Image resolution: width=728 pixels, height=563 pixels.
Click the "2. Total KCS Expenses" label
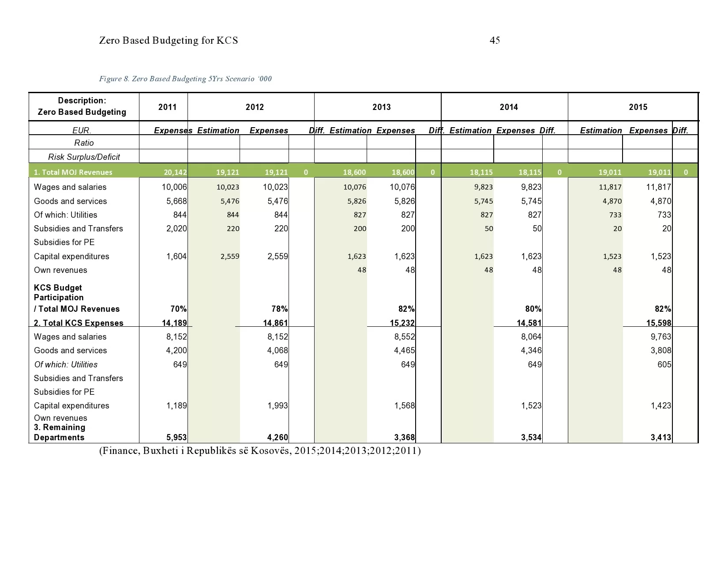pos(79,323)
